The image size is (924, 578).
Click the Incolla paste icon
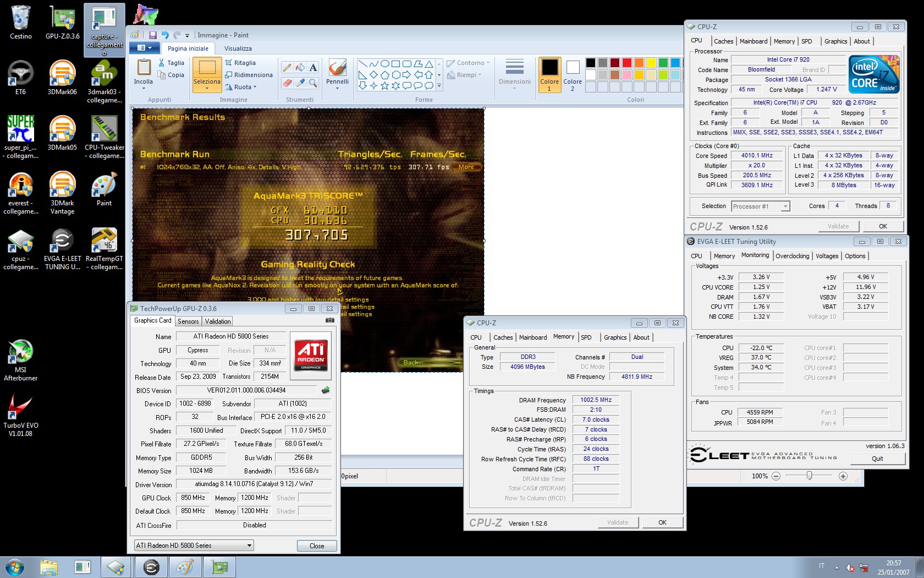[x=144, y=67]
